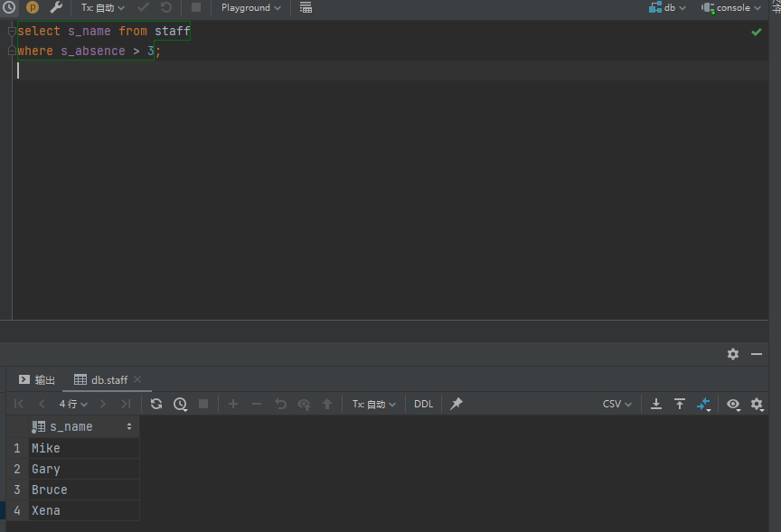Open the 4 行 page size dropdown
The image size is (781, 532).
73,404
